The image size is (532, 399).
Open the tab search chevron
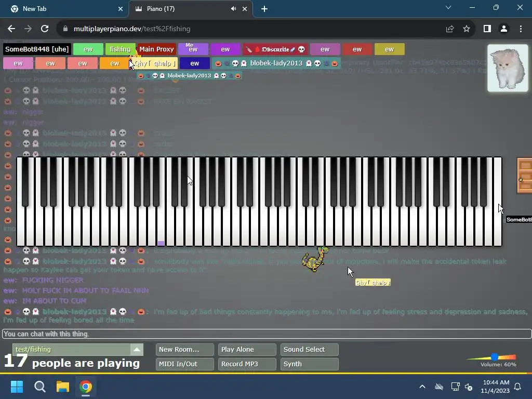coord(448,7)
